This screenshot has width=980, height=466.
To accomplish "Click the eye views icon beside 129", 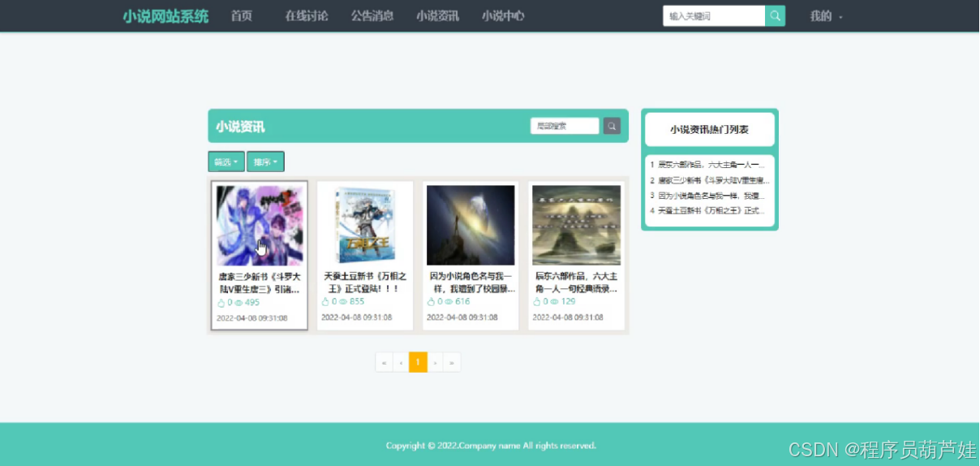I will [554, 301].
